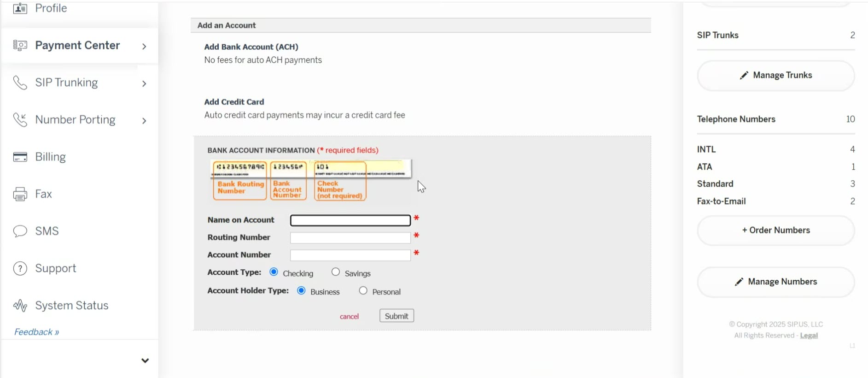Click the Submit button
Image resolution: width=868 pixels, height=378 pixels.
coord(396,316)
